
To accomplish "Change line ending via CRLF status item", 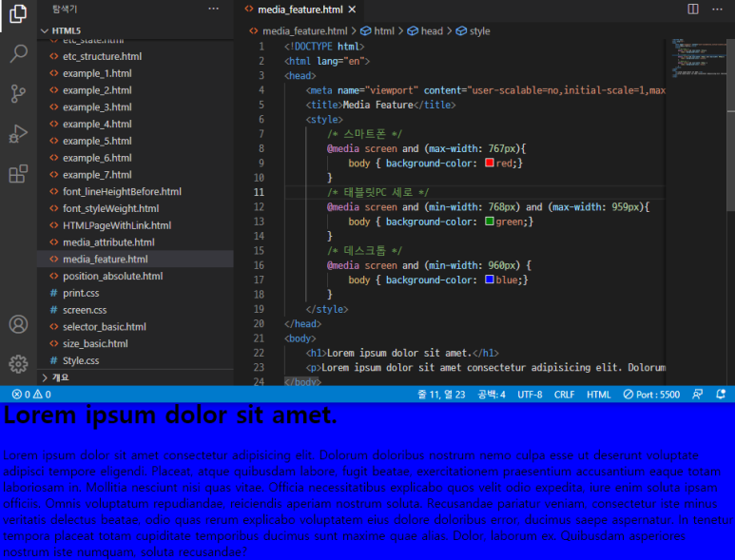I will 564,395.
